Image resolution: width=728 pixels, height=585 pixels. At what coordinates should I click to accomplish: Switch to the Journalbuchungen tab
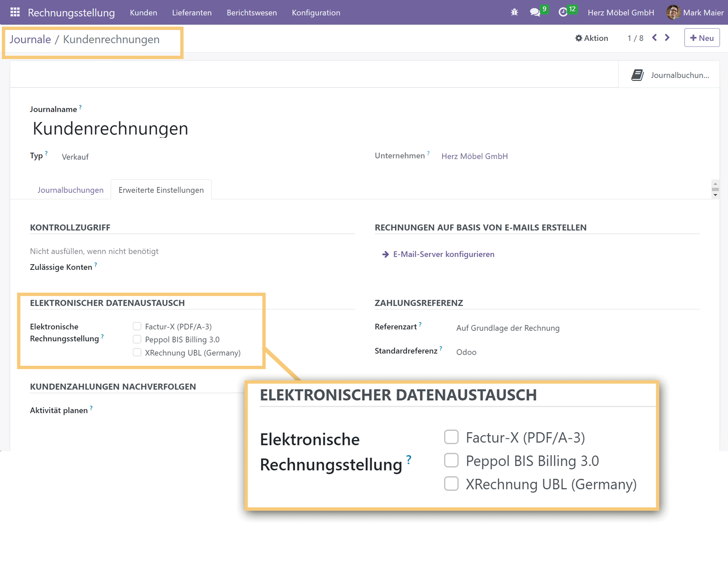(71, 190)
